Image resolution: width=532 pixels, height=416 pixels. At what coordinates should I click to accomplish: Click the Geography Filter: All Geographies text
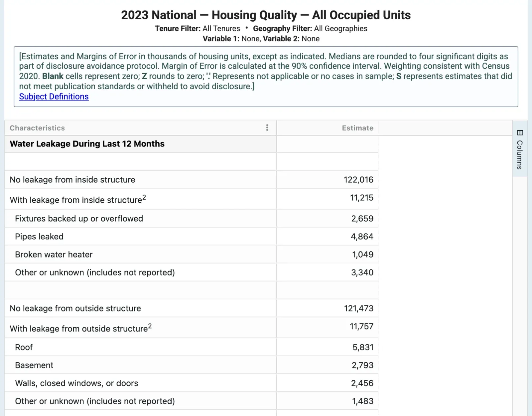[x=310, y=29]
